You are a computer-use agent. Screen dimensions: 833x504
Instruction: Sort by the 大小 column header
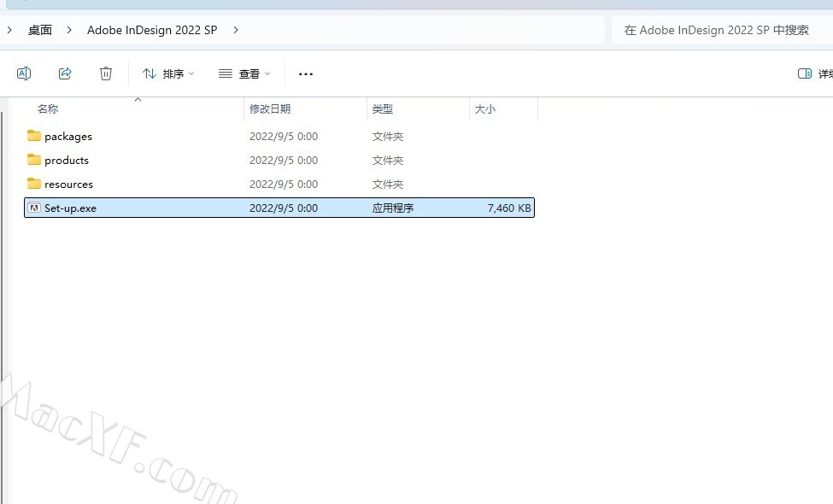coord(485,108)
